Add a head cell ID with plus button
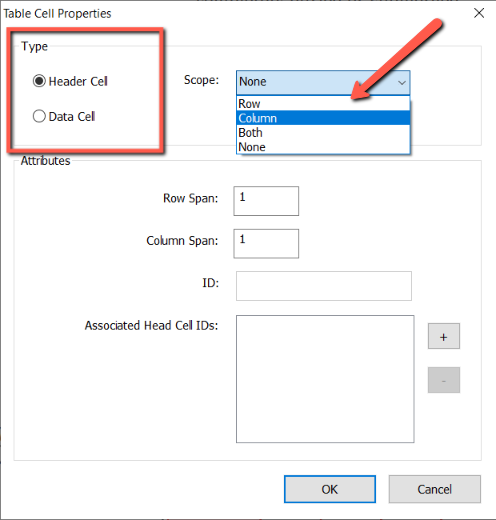This screenshot has width=496, height=520. (x=444, y=336)
